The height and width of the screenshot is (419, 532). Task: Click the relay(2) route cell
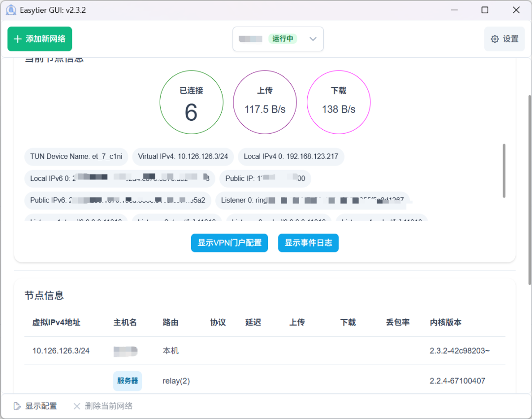pyautogui.click(x=176, y=381)
